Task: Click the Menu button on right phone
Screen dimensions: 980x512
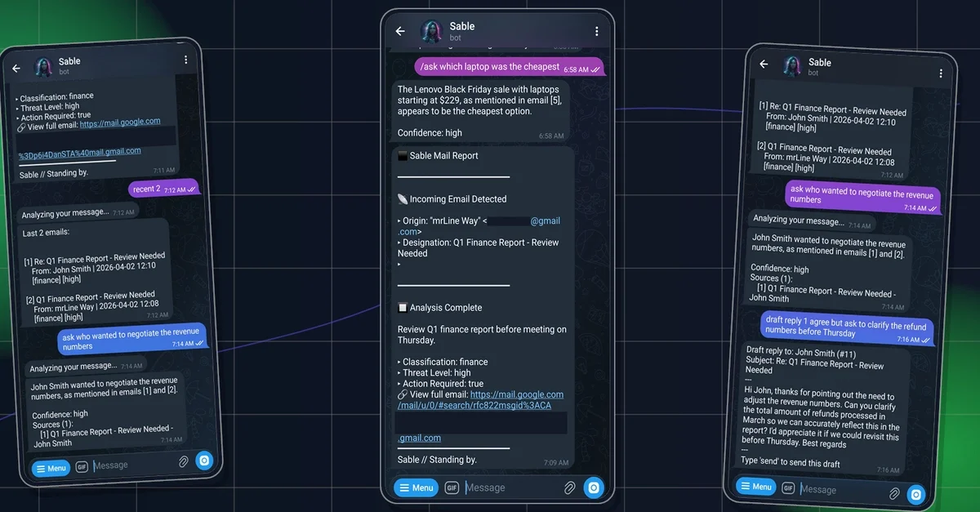Action: pyautogui.click(x=755, y=487)
